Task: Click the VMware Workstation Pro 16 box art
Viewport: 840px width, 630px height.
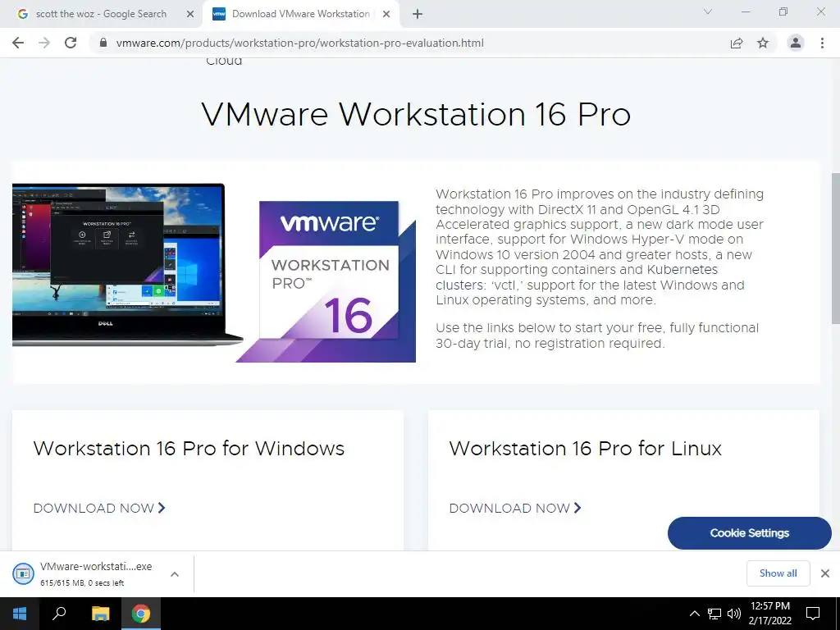Action: (326, 282)
